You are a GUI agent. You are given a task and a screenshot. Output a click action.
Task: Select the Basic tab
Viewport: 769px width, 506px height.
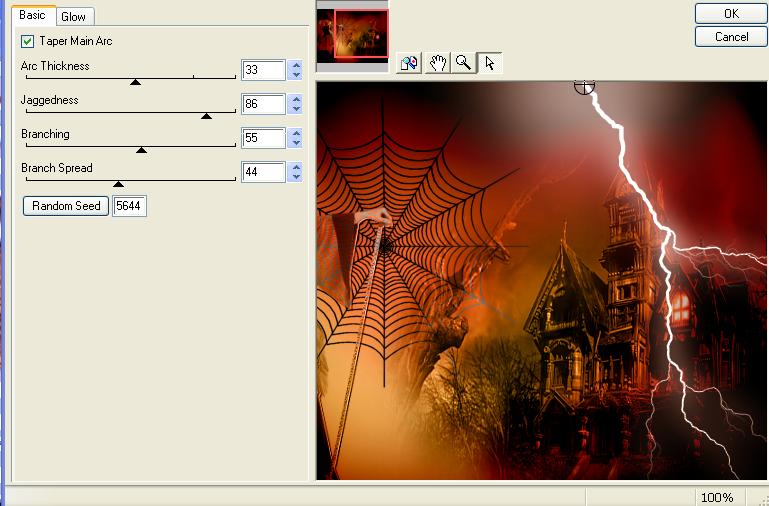click(32, 16)
